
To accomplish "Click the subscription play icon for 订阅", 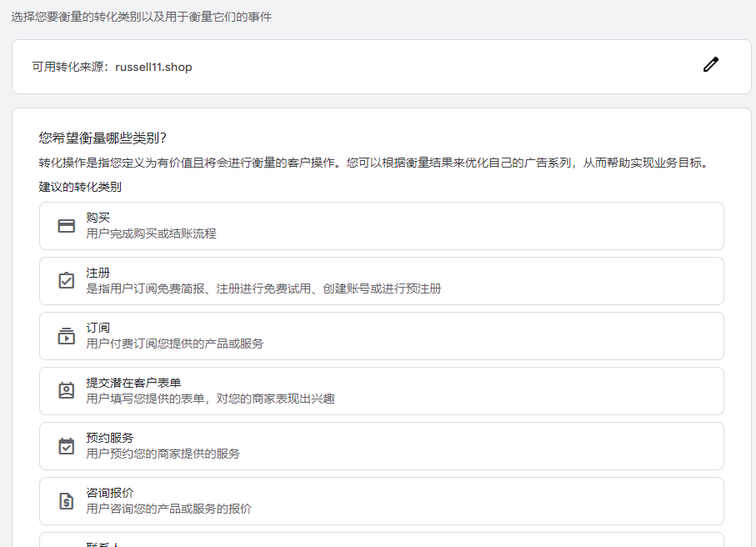I will [x=67, y=336].
